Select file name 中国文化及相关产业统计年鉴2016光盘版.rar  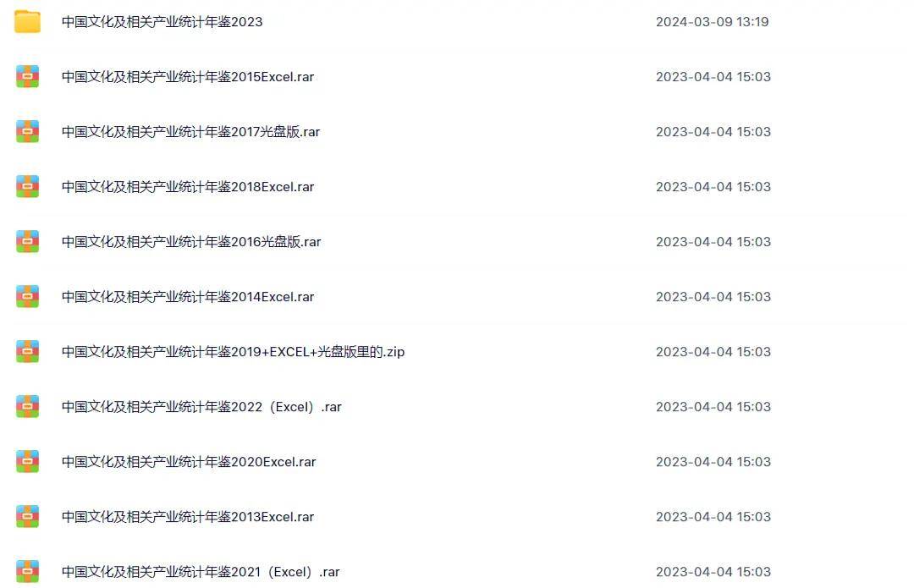click(x=191, y=242)
